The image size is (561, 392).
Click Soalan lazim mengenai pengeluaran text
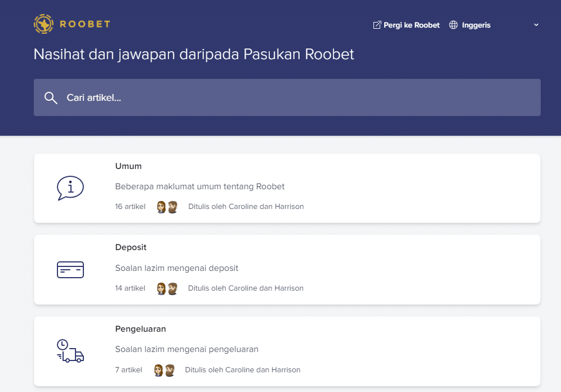187,349
